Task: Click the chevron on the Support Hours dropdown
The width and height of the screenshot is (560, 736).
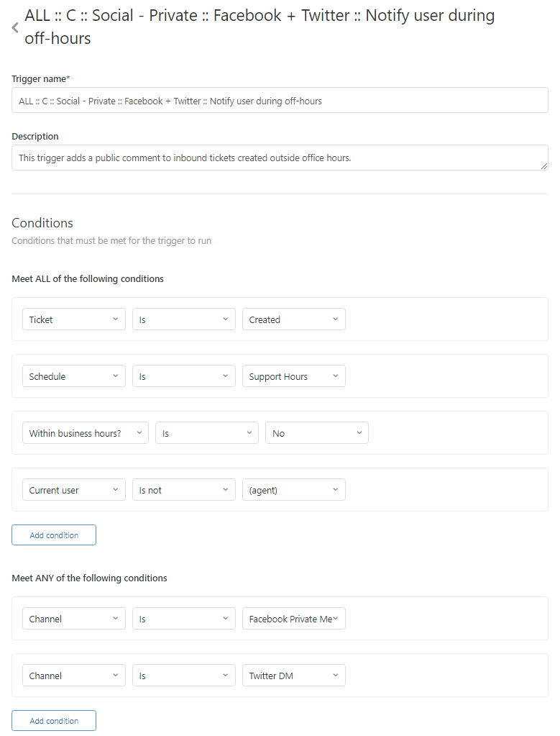Action: 335,376
